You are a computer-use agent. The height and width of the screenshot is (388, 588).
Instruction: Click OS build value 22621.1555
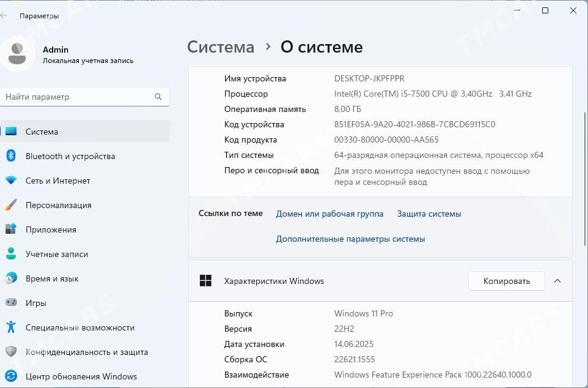(355, 359)
